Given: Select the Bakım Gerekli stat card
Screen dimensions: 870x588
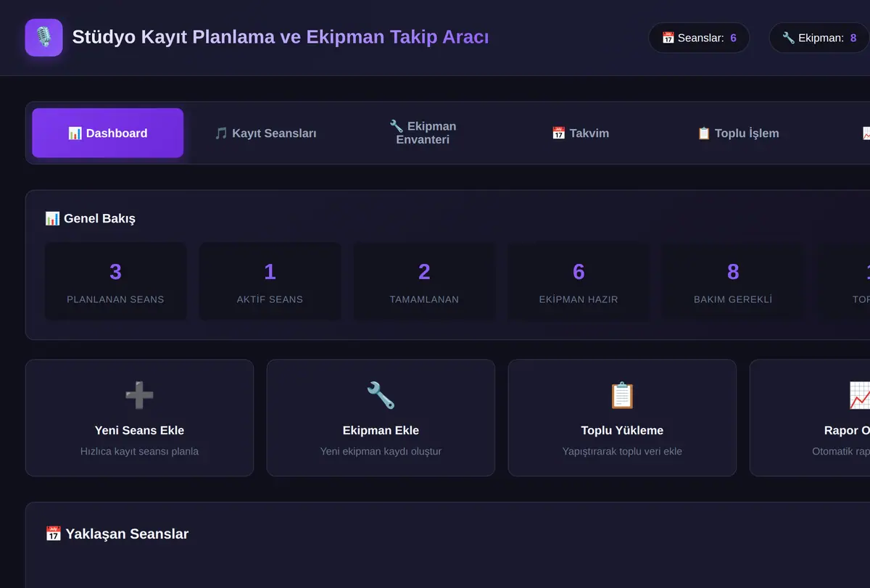Looking at the screenshot, I should click(733, 281).
